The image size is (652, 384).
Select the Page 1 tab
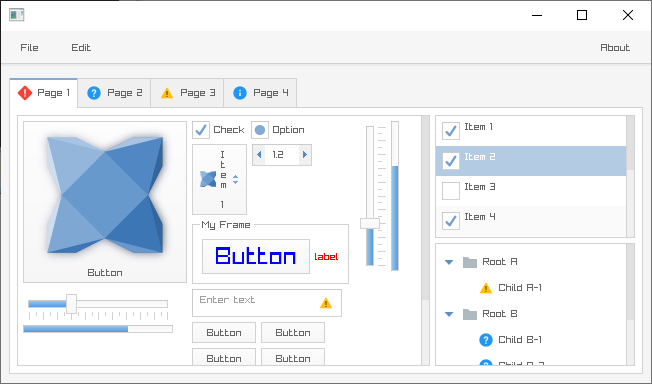(x=44, y=93)
